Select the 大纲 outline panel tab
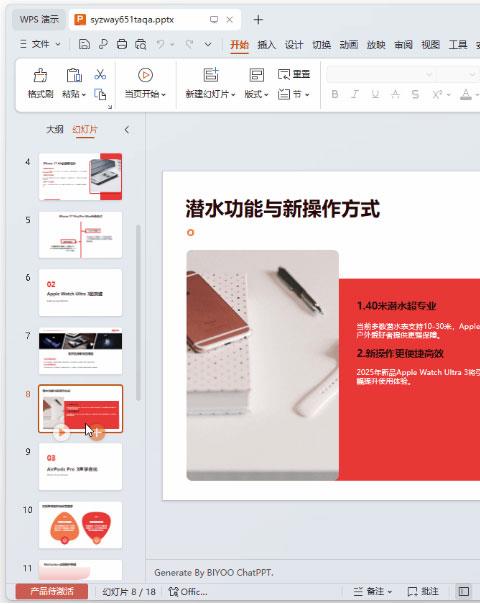 pos(54,129)
